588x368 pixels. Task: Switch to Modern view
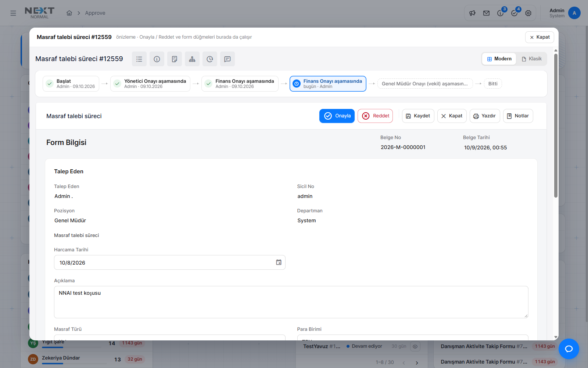click(499, 59)
